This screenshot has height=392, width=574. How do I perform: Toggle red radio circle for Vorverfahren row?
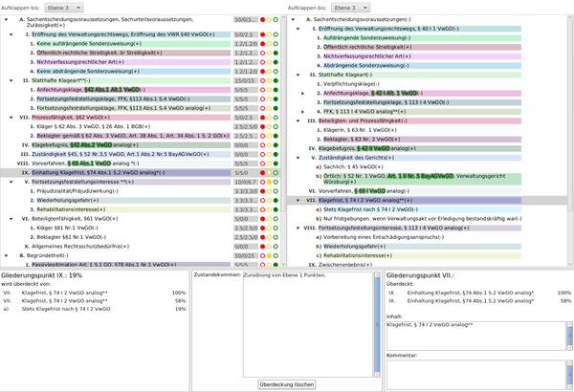(x=263, y=163)
